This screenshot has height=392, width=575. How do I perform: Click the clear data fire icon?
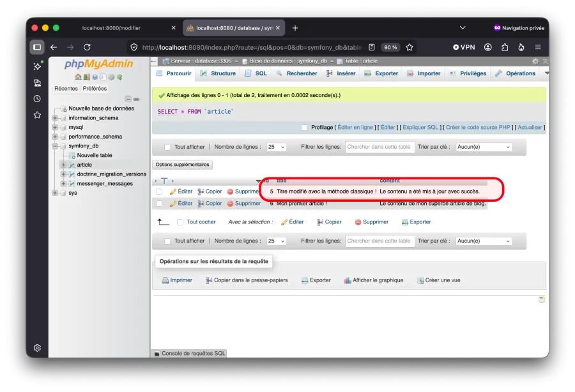tap(521, 47)
